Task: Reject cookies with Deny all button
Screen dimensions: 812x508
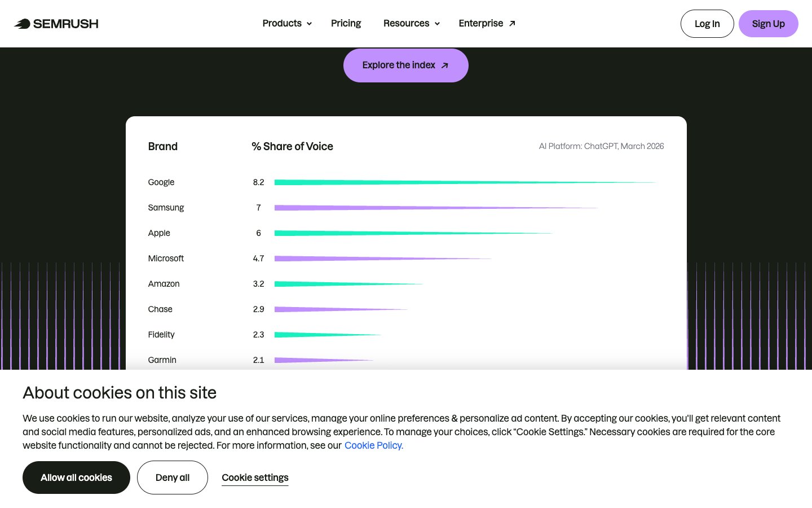Action: tap(172, 478)
